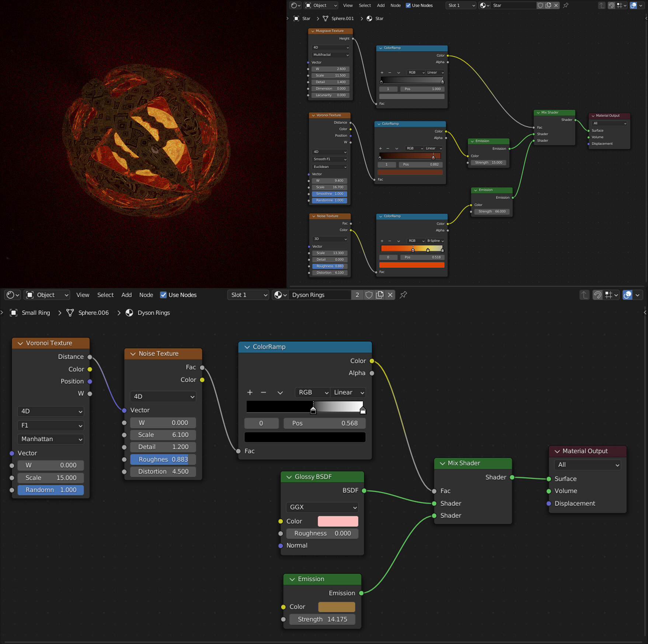The height and width of the screenshot is (644, 648).
Task: Collapse the lower Noise Texture node
Action: (133, 354)
